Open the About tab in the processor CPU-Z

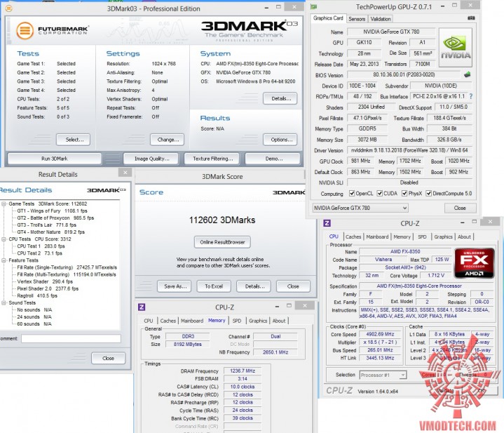coord(464,237)
